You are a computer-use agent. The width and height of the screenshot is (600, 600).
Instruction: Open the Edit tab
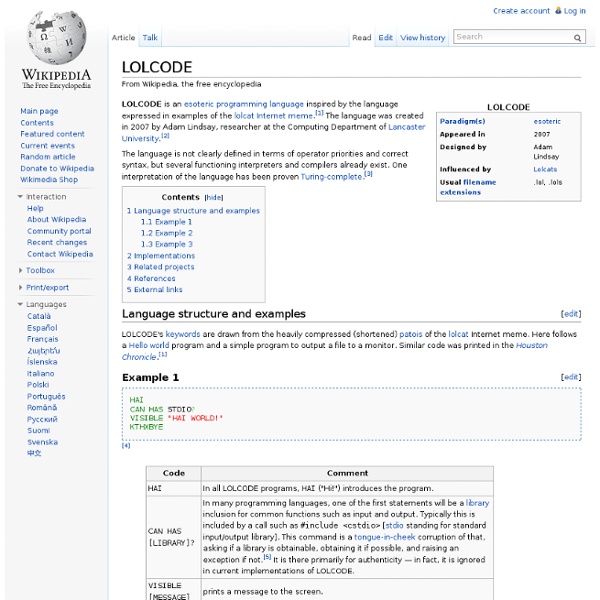(385, 38)
